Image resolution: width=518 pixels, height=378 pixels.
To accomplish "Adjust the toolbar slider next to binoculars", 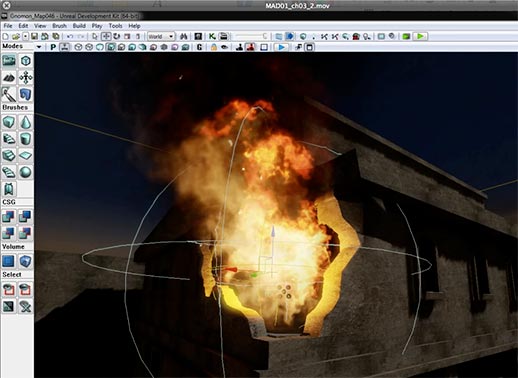I will 251,36.
